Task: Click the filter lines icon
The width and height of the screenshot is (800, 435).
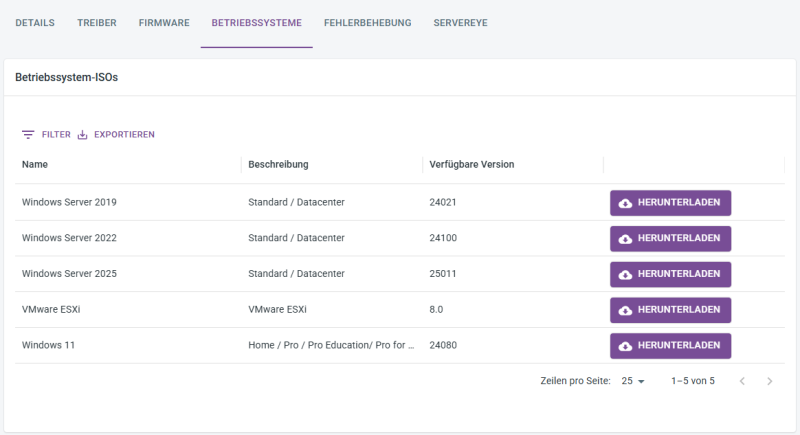Action: 28,135
